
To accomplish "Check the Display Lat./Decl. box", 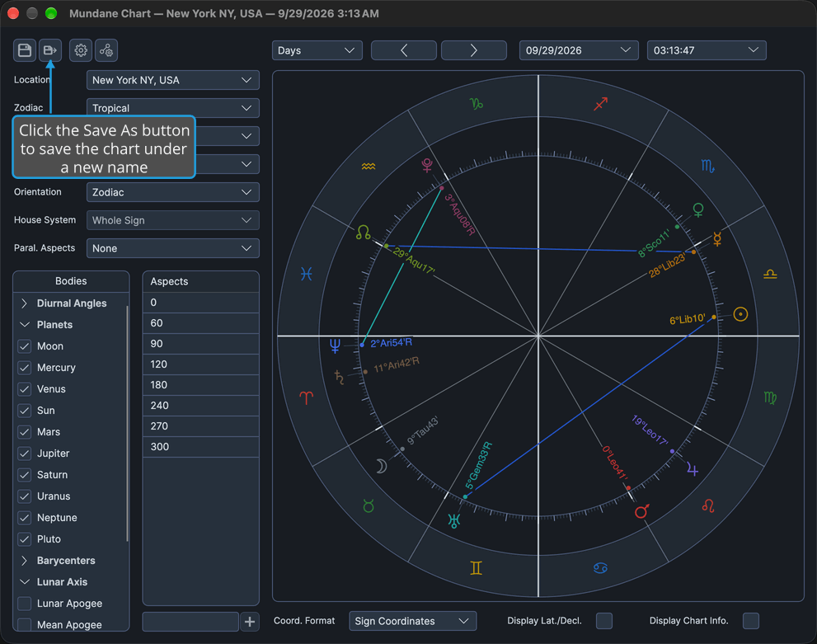I will [x=604, y=621].
